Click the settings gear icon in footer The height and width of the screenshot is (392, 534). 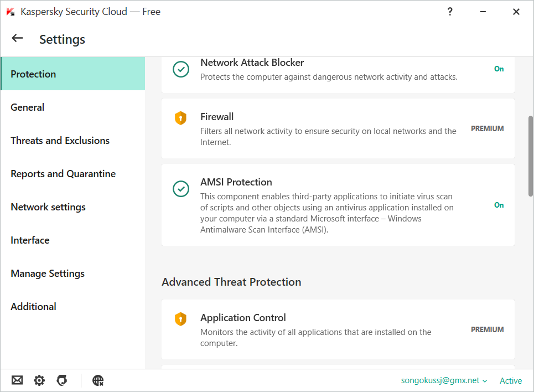[39, 380]
